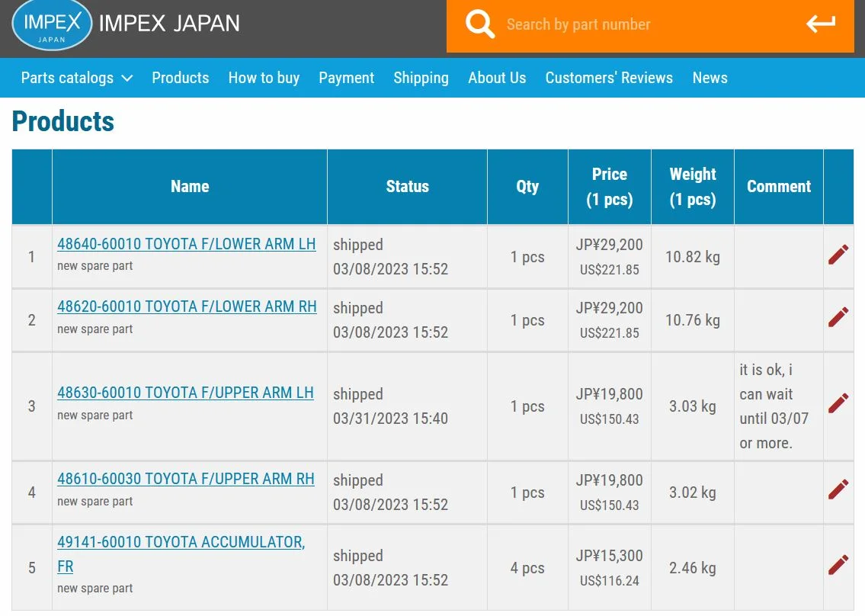Image resolution: width=865 pixels, height=616 pixels.
Task: Open 48630-60010 TOYOTA F/UPPER ARM LH link
Action: [185, 393]
